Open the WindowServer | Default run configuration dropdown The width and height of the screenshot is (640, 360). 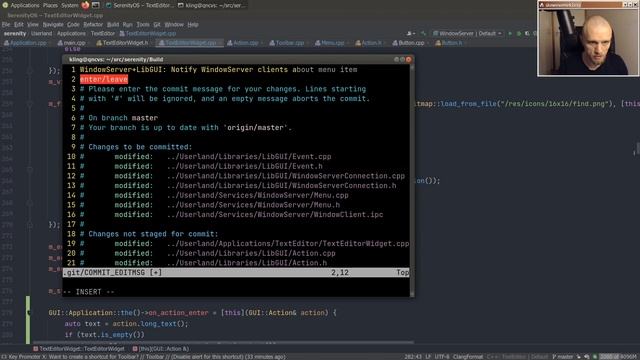click(x=467, y=33)
